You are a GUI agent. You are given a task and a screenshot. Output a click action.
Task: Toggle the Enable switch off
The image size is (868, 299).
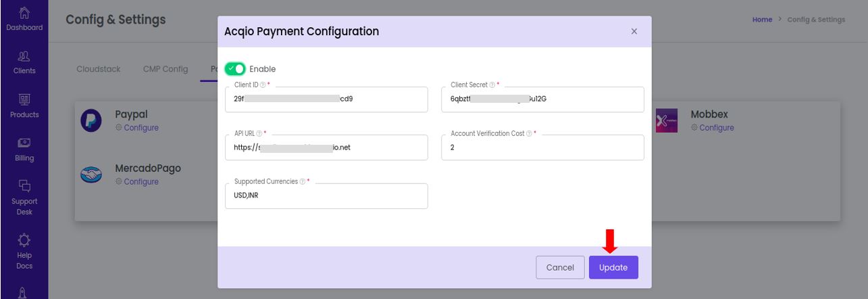click(235, 69)
